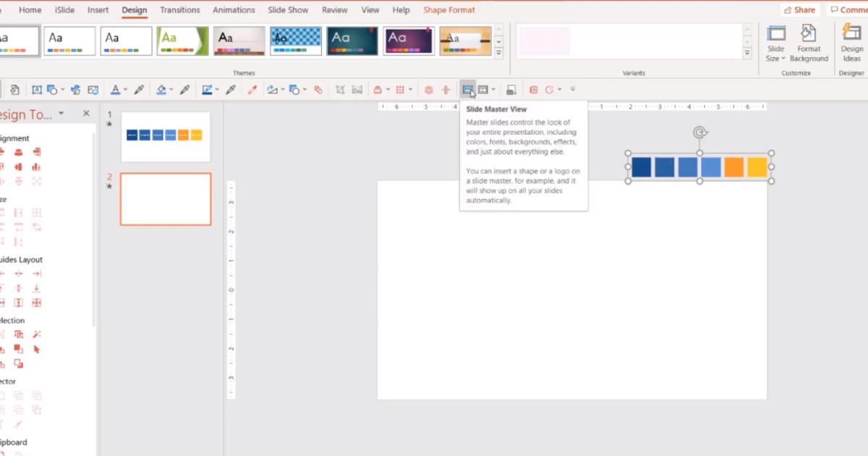
Task: Click the Shape Fill icon on the toolbar
Action: point(163,89)
